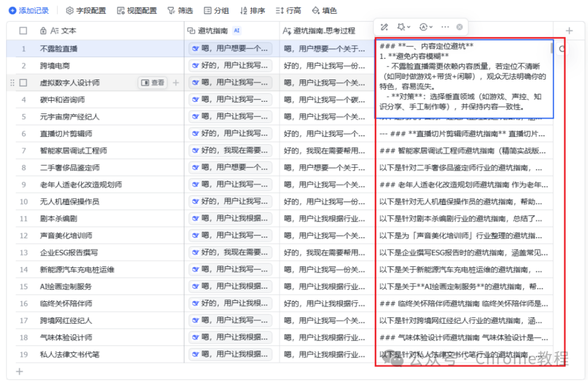Click the plus icon beside the 查看 button
Viewport: 588px width, 382px height.
(176, 82)
